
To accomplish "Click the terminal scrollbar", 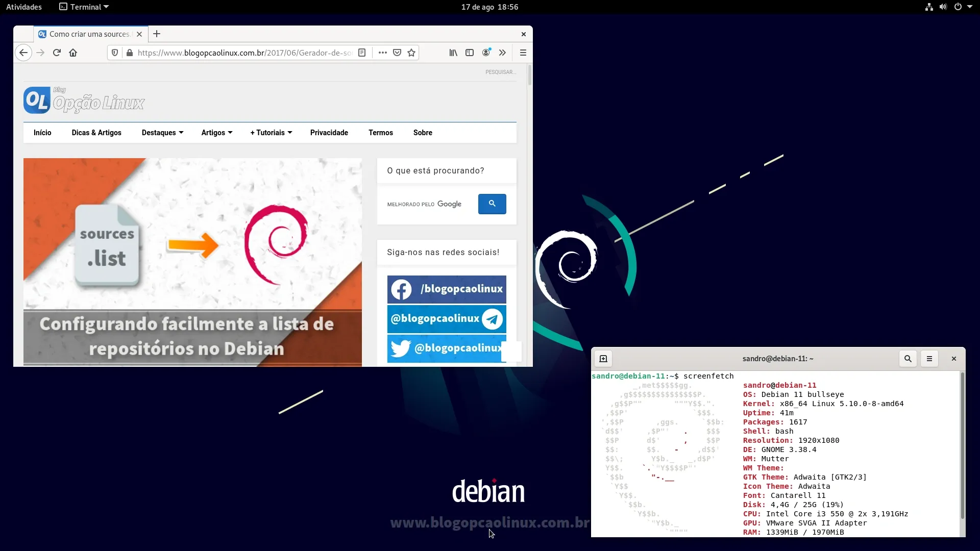I will coord(962,445).
